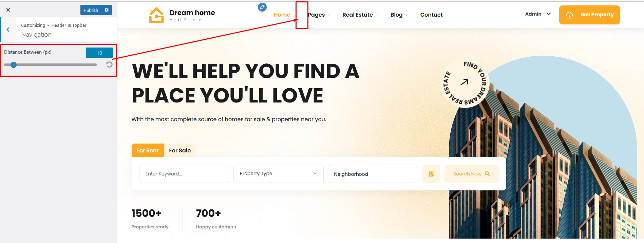Screen dimensions: 644x243
Task: Switch to the For Sale tab
Action: (x=180, y=150)
